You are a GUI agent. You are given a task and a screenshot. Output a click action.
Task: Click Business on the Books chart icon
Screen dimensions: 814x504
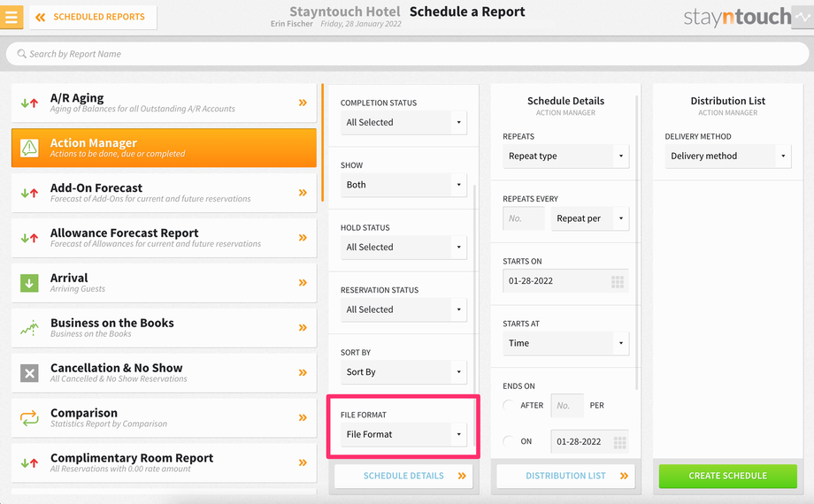(x=29, y=328)
